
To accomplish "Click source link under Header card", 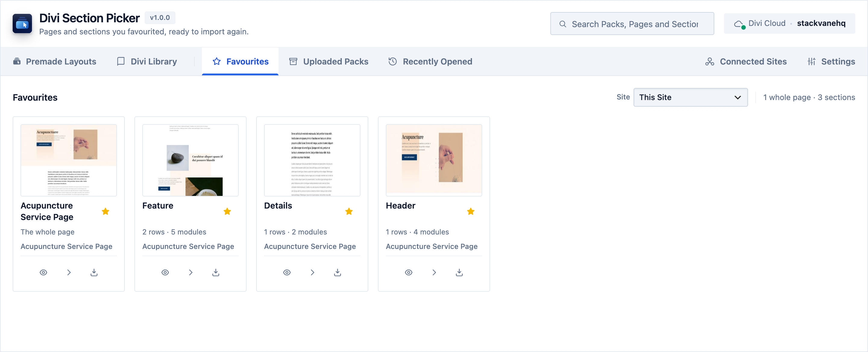I will pos(431,246).
